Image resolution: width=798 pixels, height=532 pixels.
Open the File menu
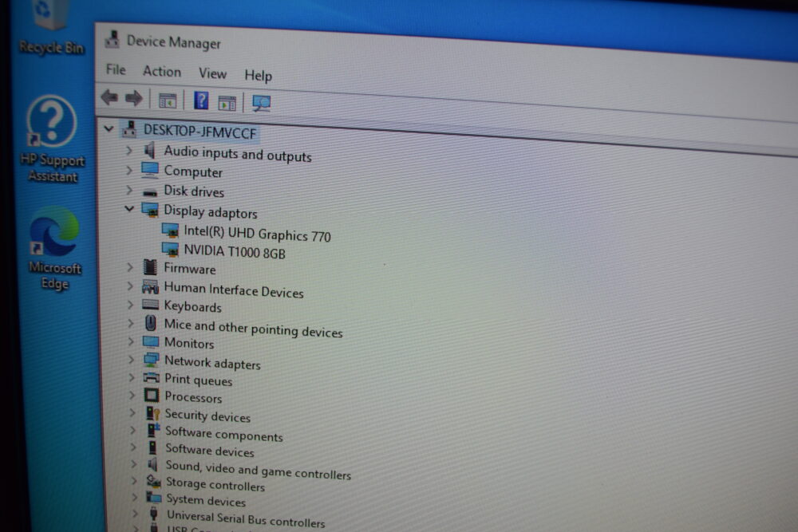pyautogui.click(x=116, y=69)
